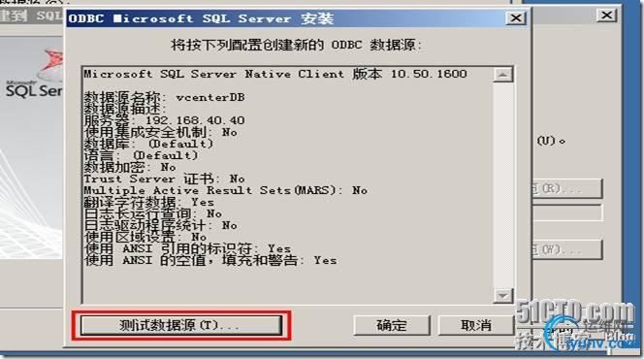The image size is (644, 359).
Task: Click the scrollbar track of the configuration list
Action: 503,185
